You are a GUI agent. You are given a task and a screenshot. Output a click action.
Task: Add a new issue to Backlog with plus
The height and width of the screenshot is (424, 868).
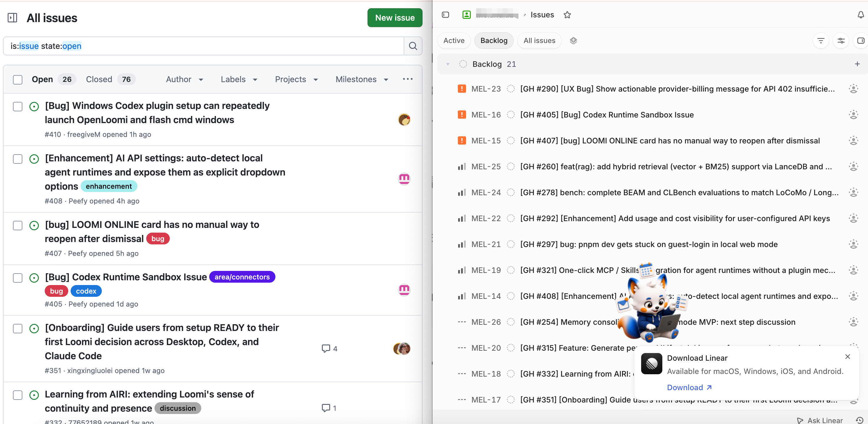[x=857, y=64]
